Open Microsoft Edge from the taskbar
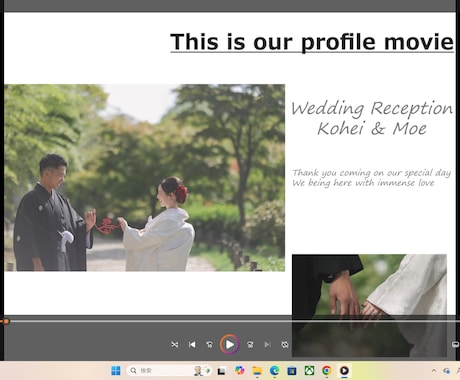This screenshot has height=380, width=460. (x=274, y=370)
